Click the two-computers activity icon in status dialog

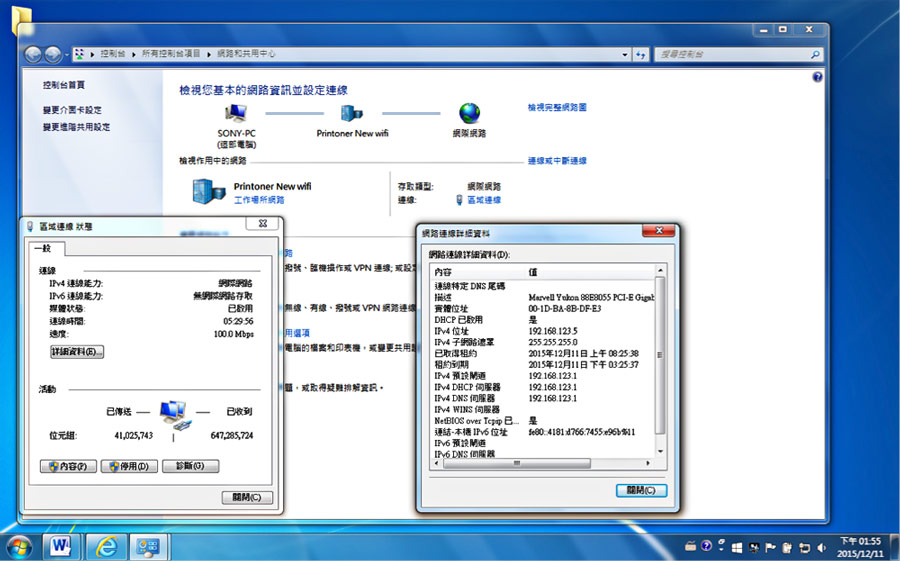point(174,415)
